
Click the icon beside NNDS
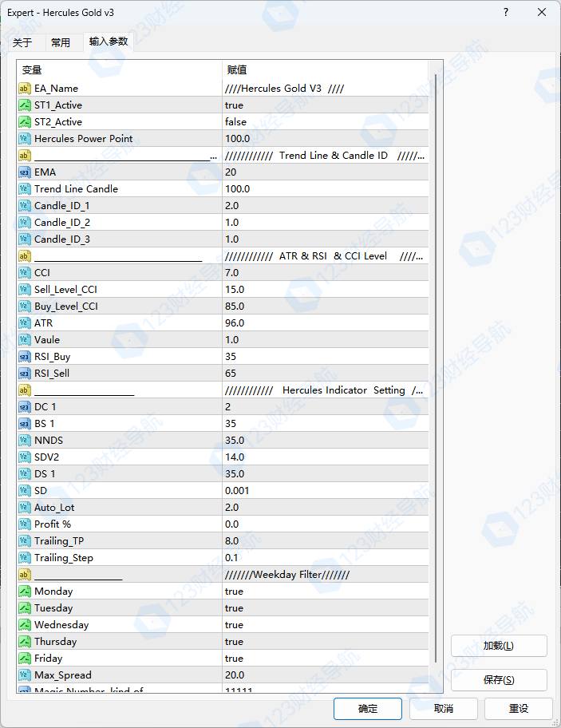[25, 440]
